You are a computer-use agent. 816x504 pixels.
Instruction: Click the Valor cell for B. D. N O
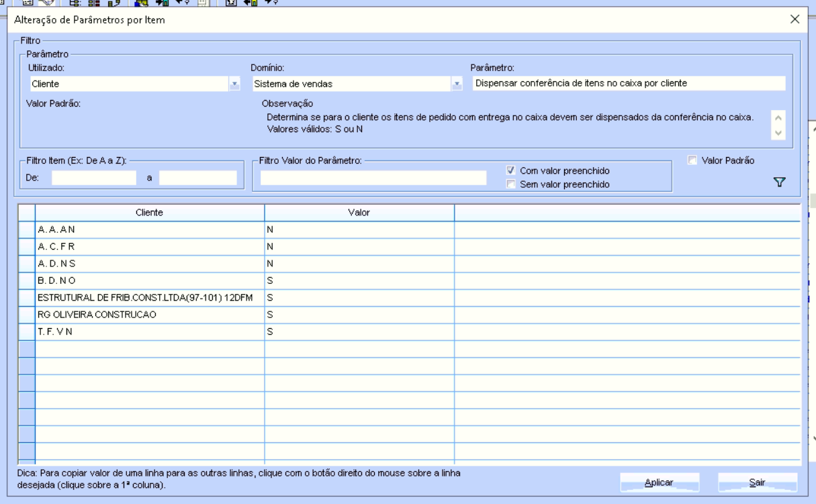359,279
